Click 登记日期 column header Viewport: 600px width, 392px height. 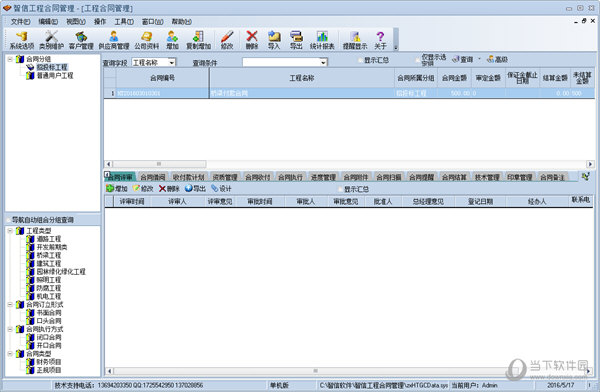point(480,201)
